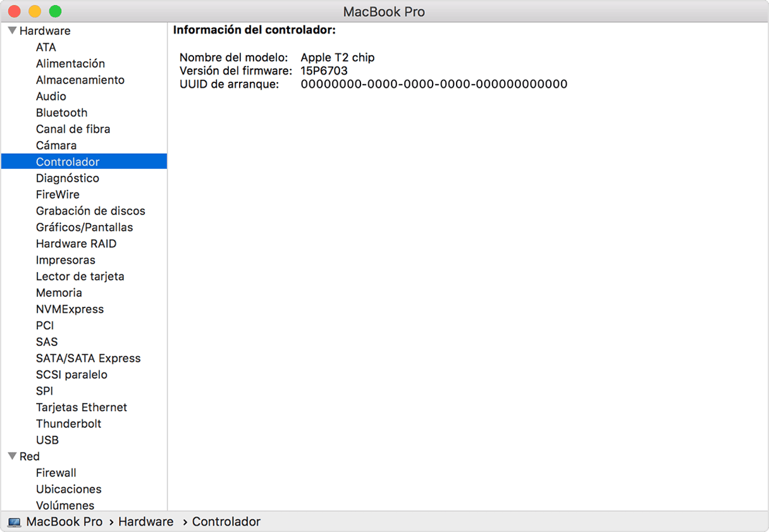Screen dimensions: 769x532
Task: Choose Canal de fibra entry
Action: (73, 129)
